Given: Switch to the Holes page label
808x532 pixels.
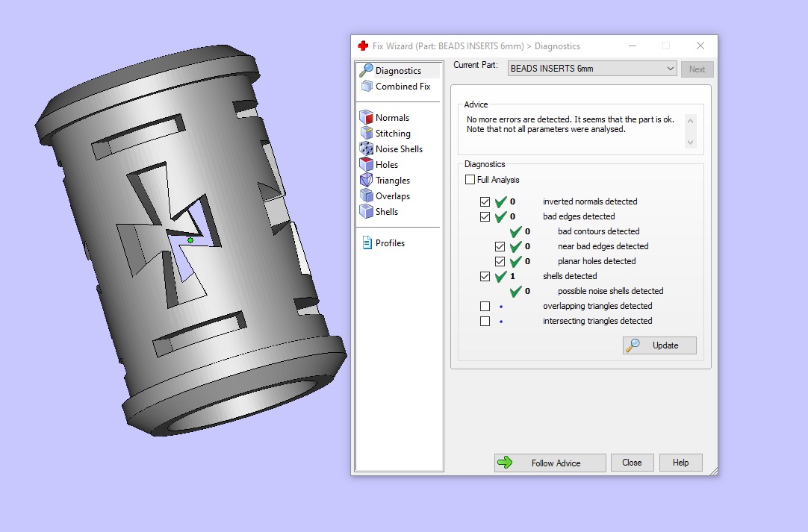Looking at the screenshot, I should click(x=387, y=164).
